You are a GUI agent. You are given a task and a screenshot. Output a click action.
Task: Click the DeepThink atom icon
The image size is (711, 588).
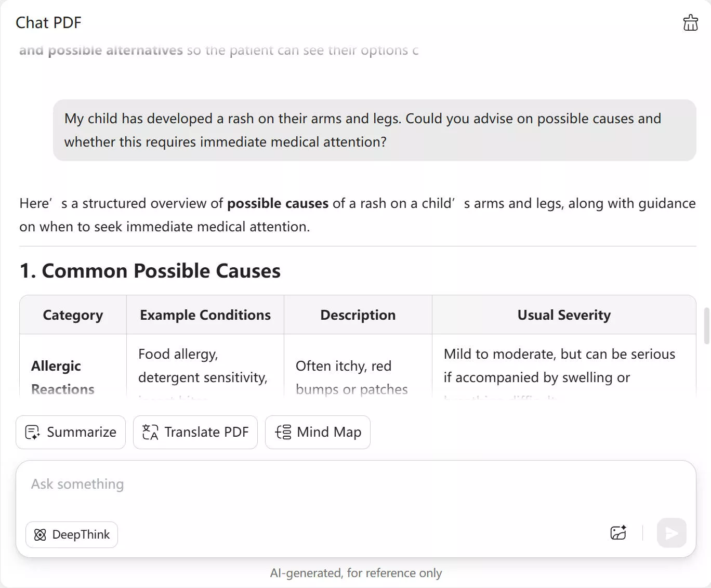39,534
